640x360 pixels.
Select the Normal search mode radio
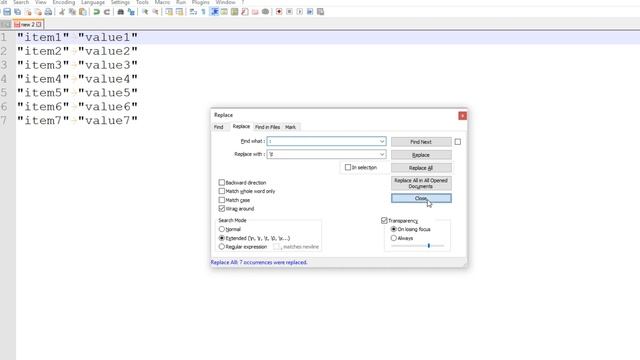point(222,229)
